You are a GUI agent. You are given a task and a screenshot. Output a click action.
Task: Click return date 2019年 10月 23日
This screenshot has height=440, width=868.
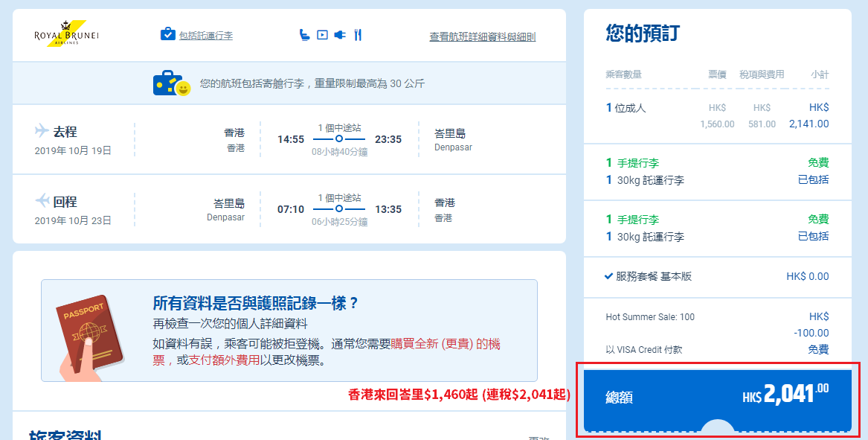[73, 220]
